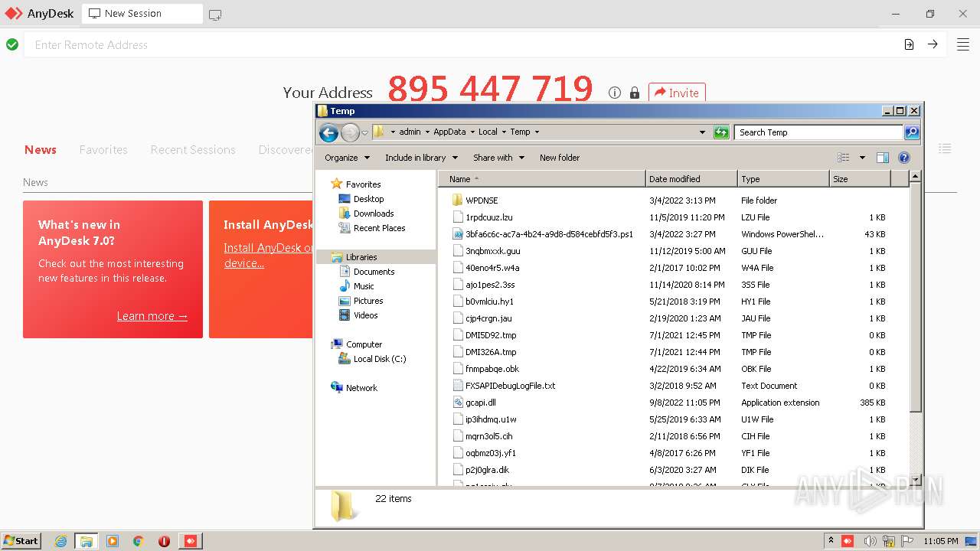980x551 pixels.
Task: Click the green connection status checkmark icon
Action: pyautogui.click(x=12, y=44)
